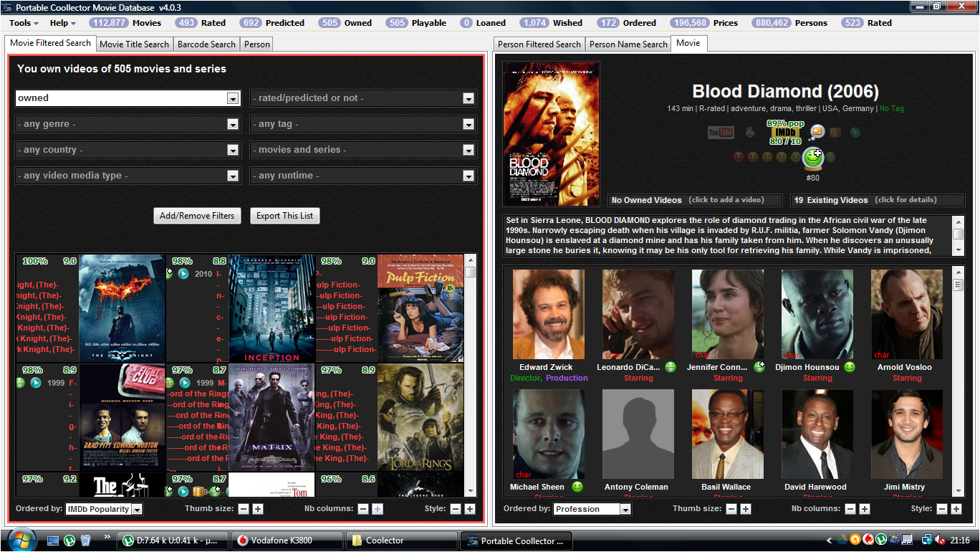980x552 pixels.
Task: Increase thumb size in movie list panel
Action: point(258,509)
